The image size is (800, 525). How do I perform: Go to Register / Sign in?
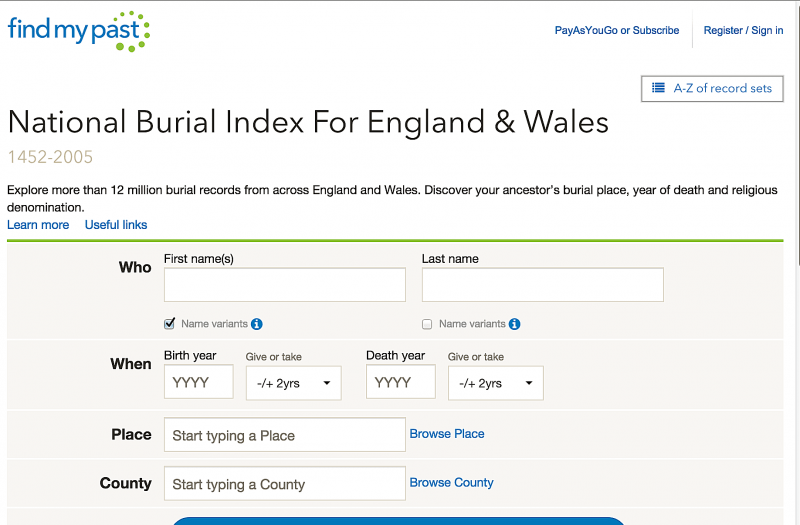(x=743, y=30)
